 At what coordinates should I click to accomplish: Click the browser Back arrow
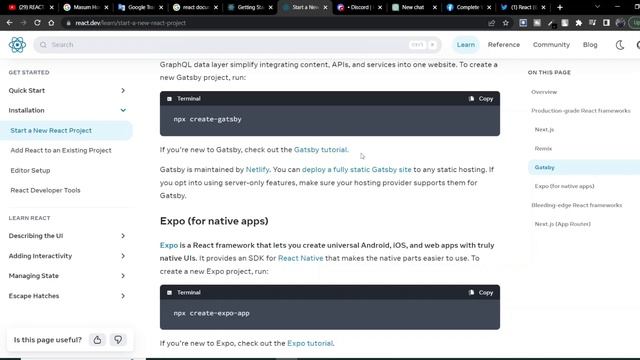tap(9, 23)
